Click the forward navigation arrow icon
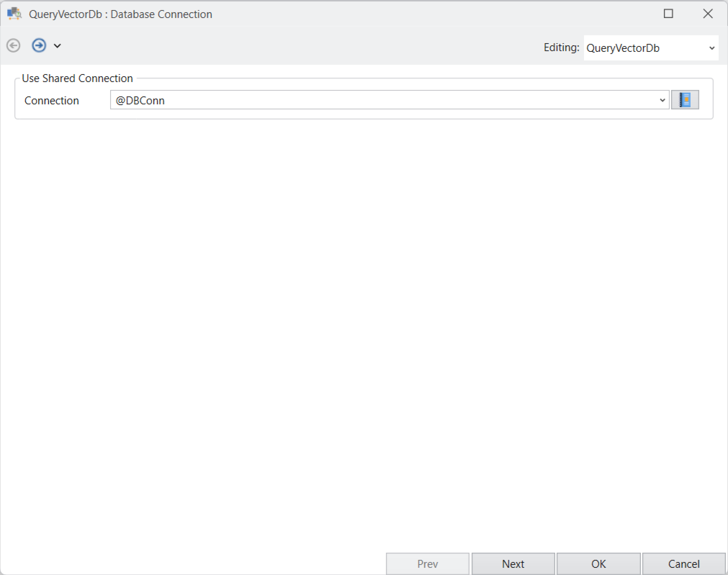The width and height of the screenshot is (728, 575). click(39, 46)
